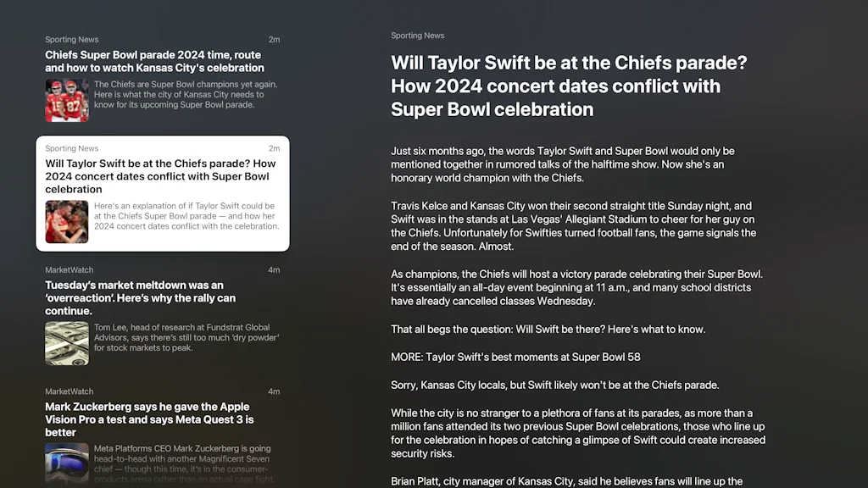Open the Mark Zuckerberg Vision Pro article
The height and width of the screenshot is (488, 868).
click(x=153, y=419)
